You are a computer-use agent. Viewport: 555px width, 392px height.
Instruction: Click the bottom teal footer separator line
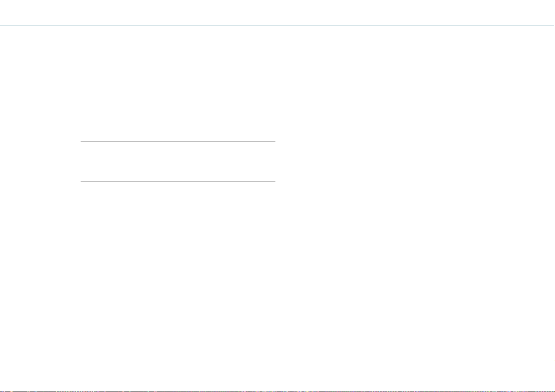click(x=278, y=361)
